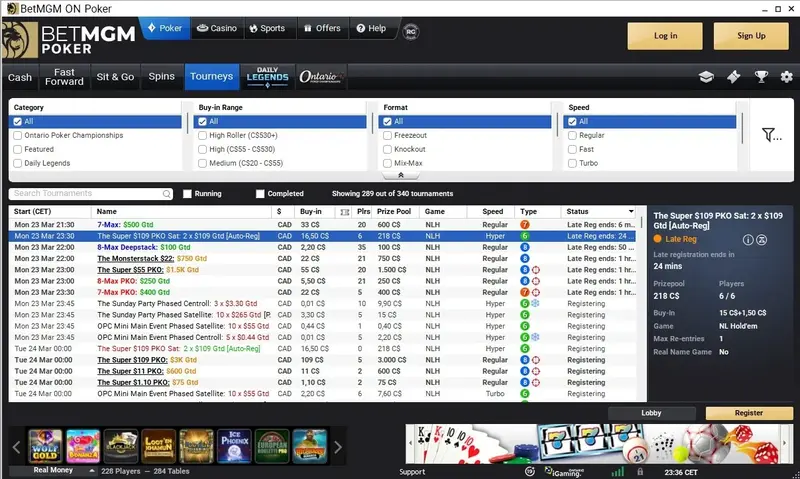This screenshot has height=479, width=800.
Task: Sort tournaments by the Start (CET) column
Action: coord(50,211)
